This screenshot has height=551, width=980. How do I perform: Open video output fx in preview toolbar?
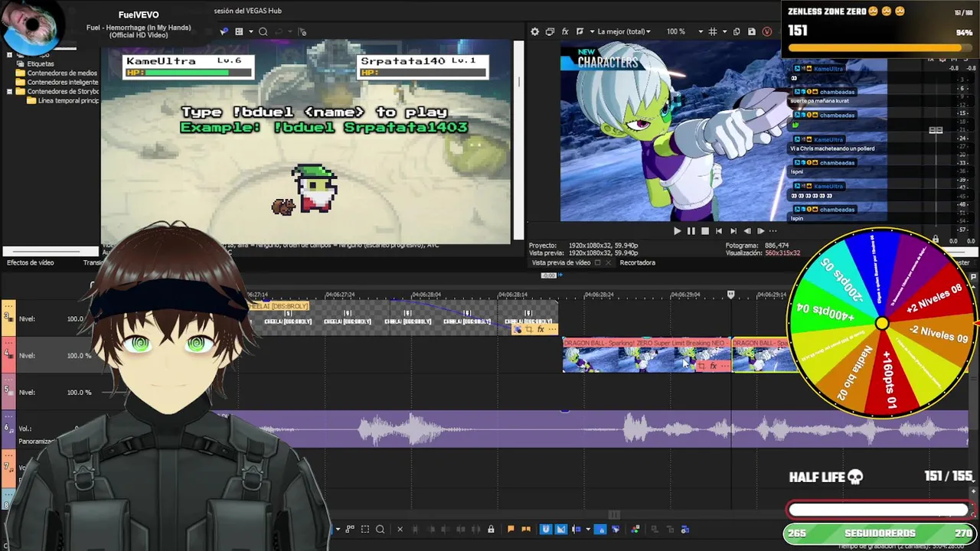[565, 31]
